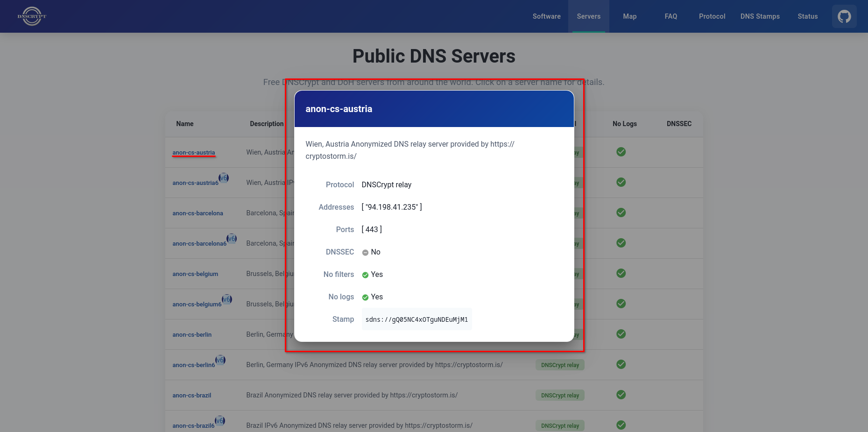The image size is (868, 432).
Task: Click No Logs checkmark for anon-cs-barcelona row
Action: pyautogui.click(x=621, y=212)
